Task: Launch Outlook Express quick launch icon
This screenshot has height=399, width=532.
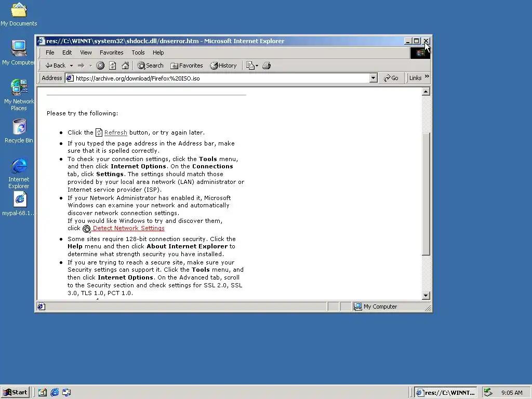Action: point(67,393)
